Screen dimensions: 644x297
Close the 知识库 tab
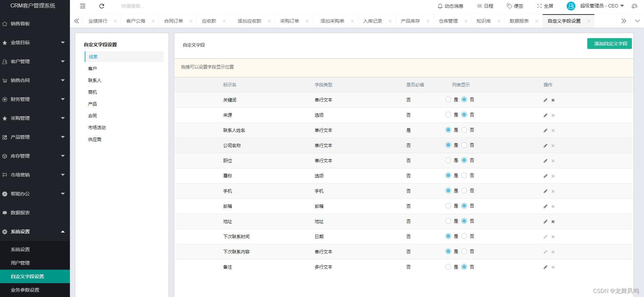[x=499, y=21]
